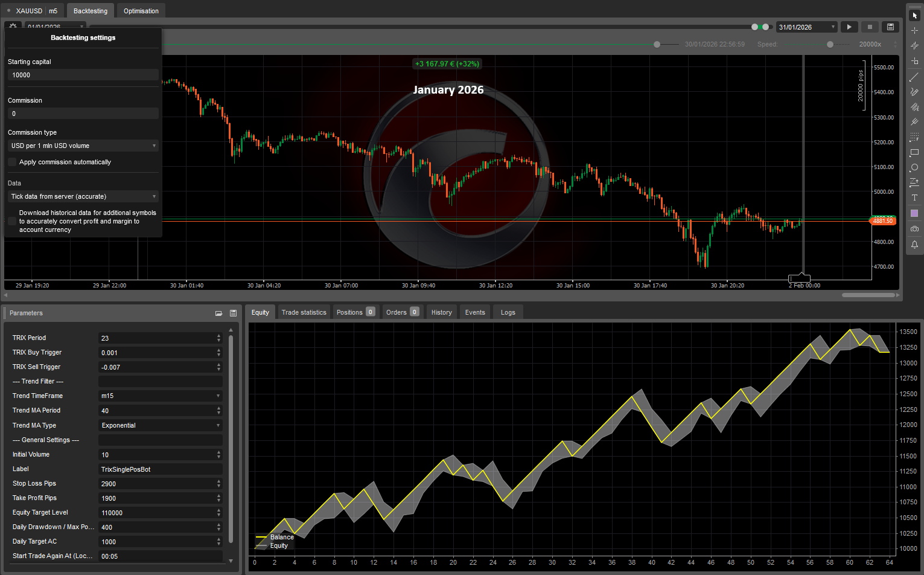The height and width of the screenshot is (575, 924).
Task: Select the ellipse drawing tool
Action: tap(914, 167)
